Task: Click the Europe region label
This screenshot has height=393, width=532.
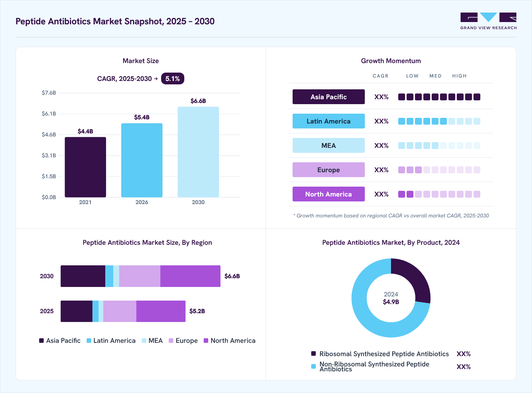Action: click(x=329, y=170)
